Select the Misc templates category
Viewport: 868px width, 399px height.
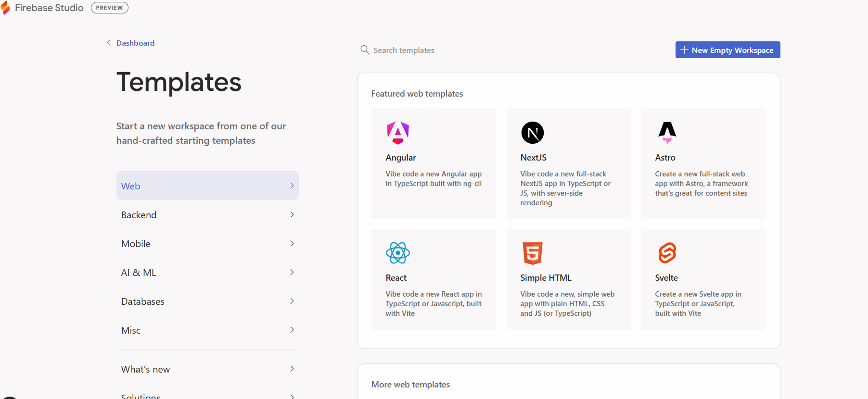point(207,330)
